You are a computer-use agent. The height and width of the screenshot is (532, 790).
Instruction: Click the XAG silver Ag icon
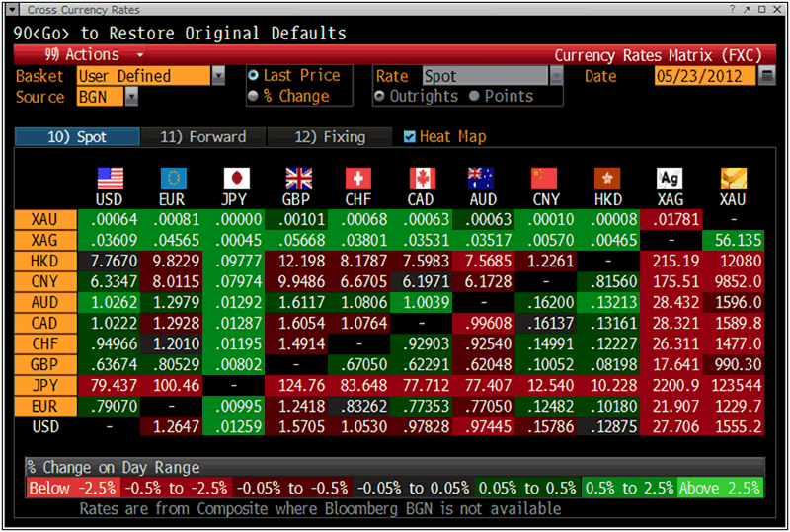[x=670, y=179]
